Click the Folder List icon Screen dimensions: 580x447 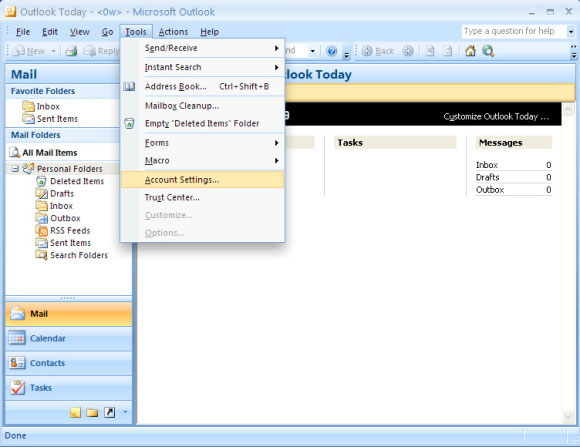(x=92, y=412)
